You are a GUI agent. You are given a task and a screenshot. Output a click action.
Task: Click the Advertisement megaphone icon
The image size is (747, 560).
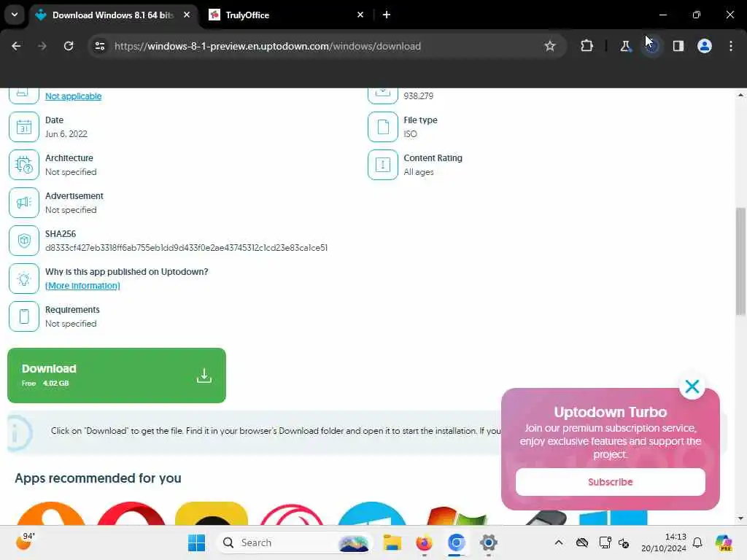pos(24,203)
